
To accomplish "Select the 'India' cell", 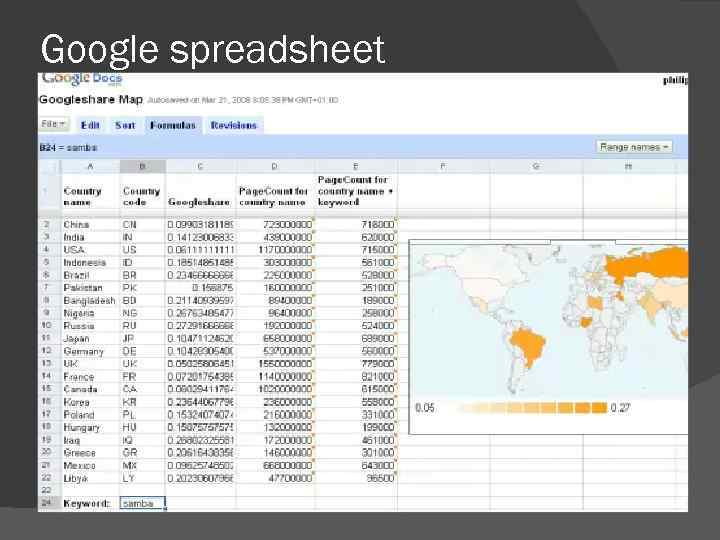I will 90,237.
